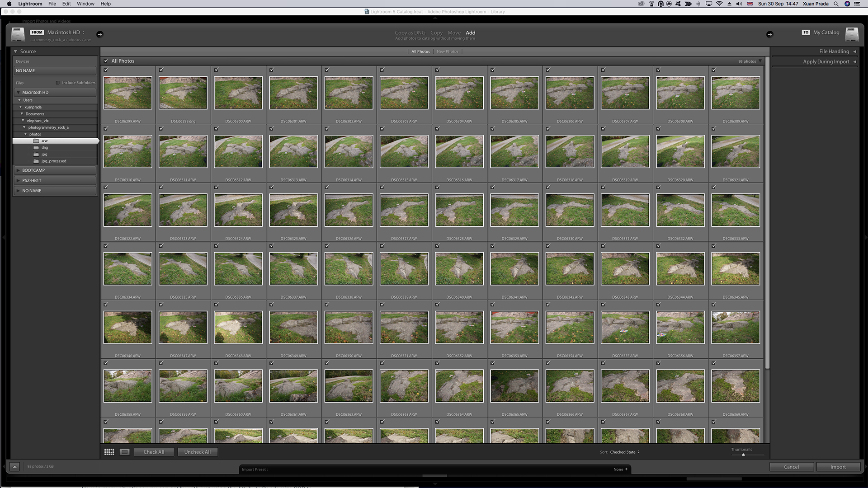Select thumbnail DSC06300.ARW

click(x=238, y=93)
